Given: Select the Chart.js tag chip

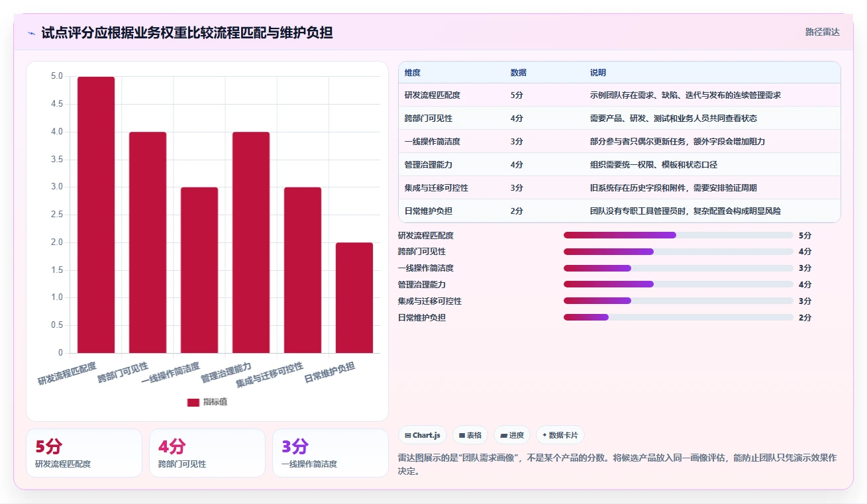Looking at the screenshot, I should point(422,435).
